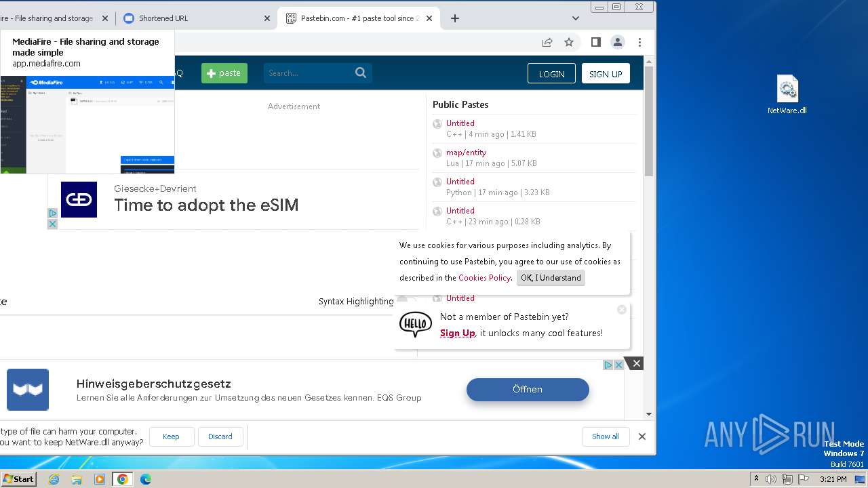Close the MediaFire tab

tap(104, 18)
